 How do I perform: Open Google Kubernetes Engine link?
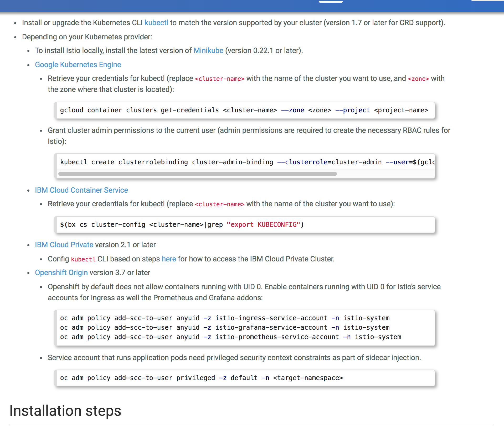[x=78, y=65]
